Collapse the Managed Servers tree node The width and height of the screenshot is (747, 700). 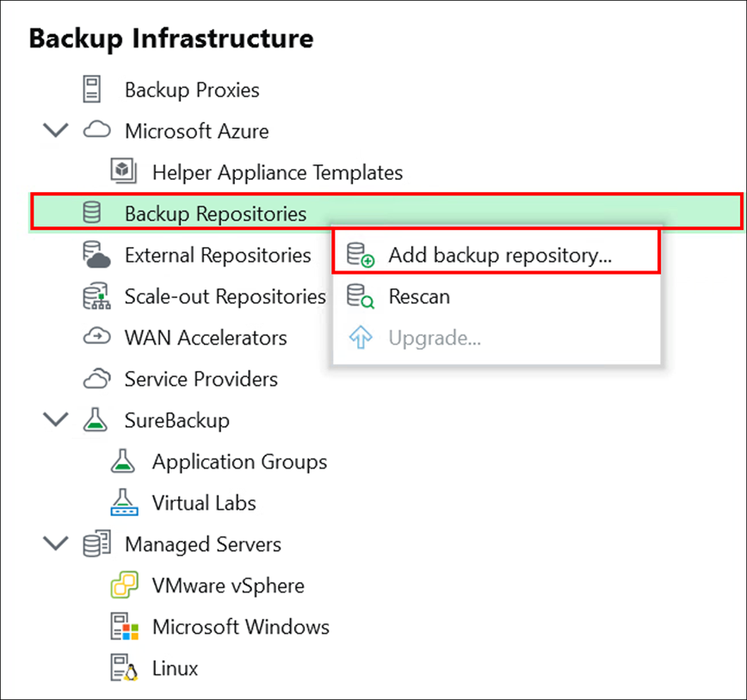coord(56,544)
